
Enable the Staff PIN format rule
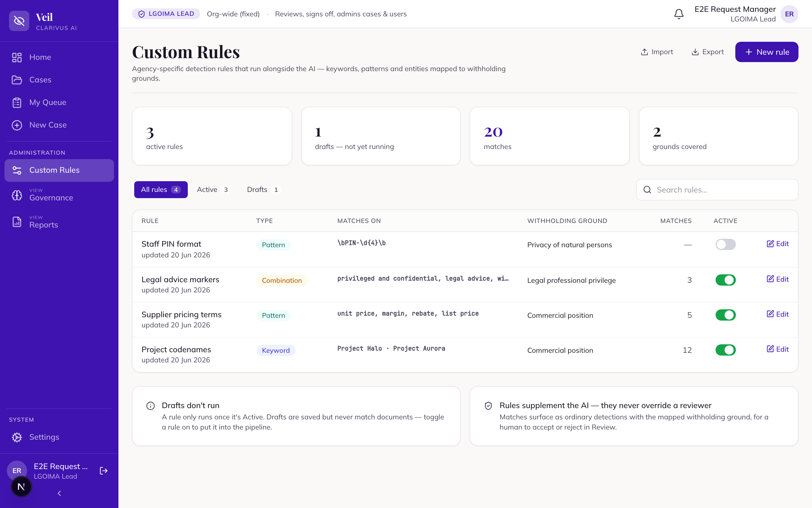[725, 244]
